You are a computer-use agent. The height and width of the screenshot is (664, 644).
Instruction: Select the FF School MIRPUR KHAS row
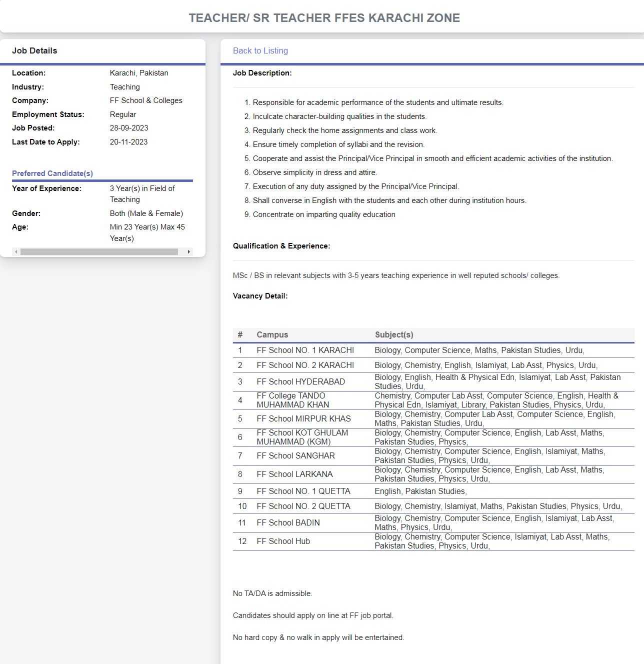(303, 419)
